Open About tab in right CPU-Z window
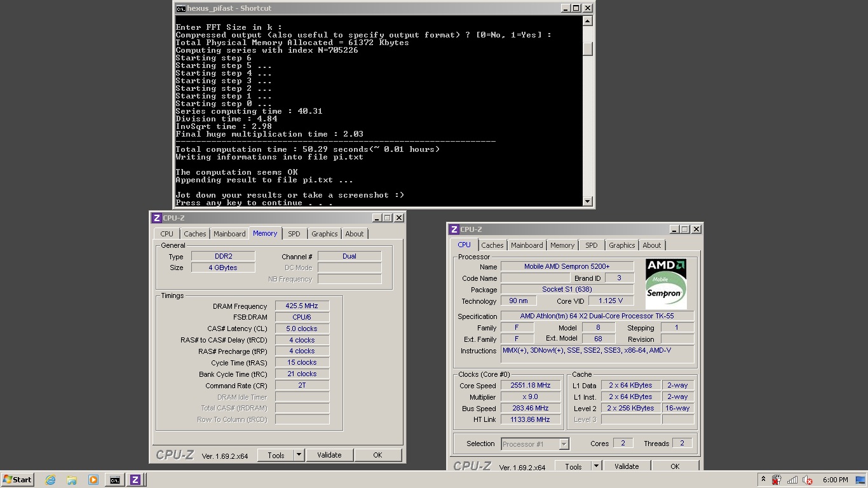This screenshot has height=488, width=868. (652, 245)
